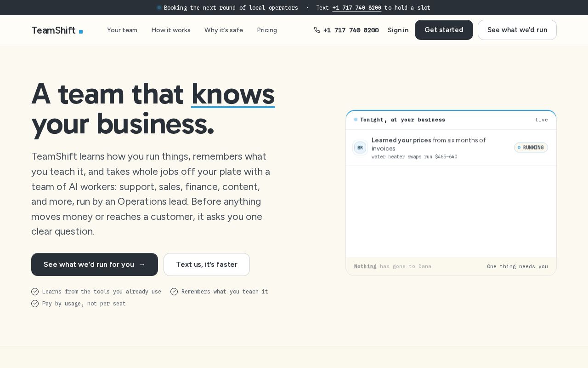Click Sign in
The height and width of the screenshot is (368, 588).
click(x=398, y=30)
